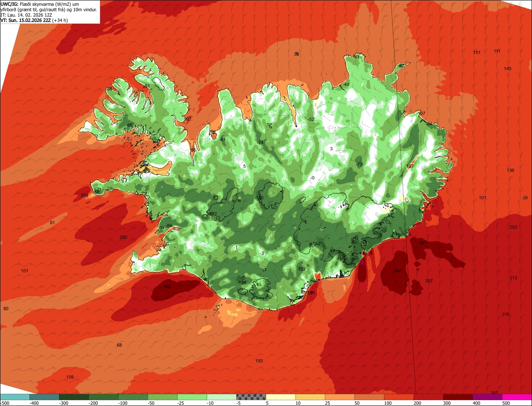Click the legend label '200'
The height and width of the screenshot is (406, 532).
tap(417, 403)
